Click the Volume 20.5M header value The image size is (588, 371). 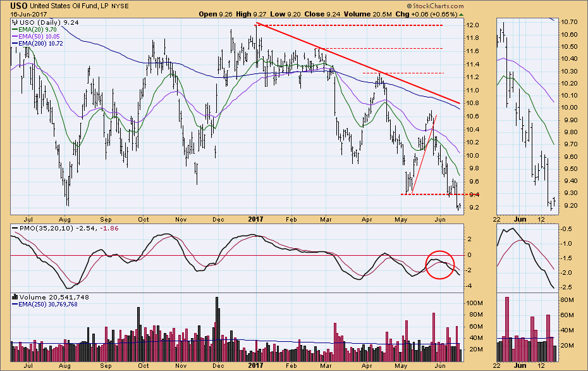tap(368, 14)
